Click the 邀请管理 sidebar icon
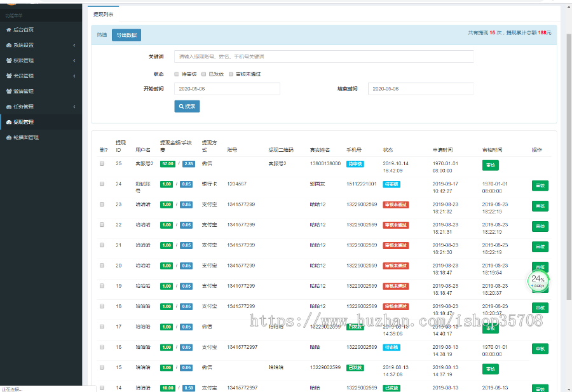 pos(8,91)
